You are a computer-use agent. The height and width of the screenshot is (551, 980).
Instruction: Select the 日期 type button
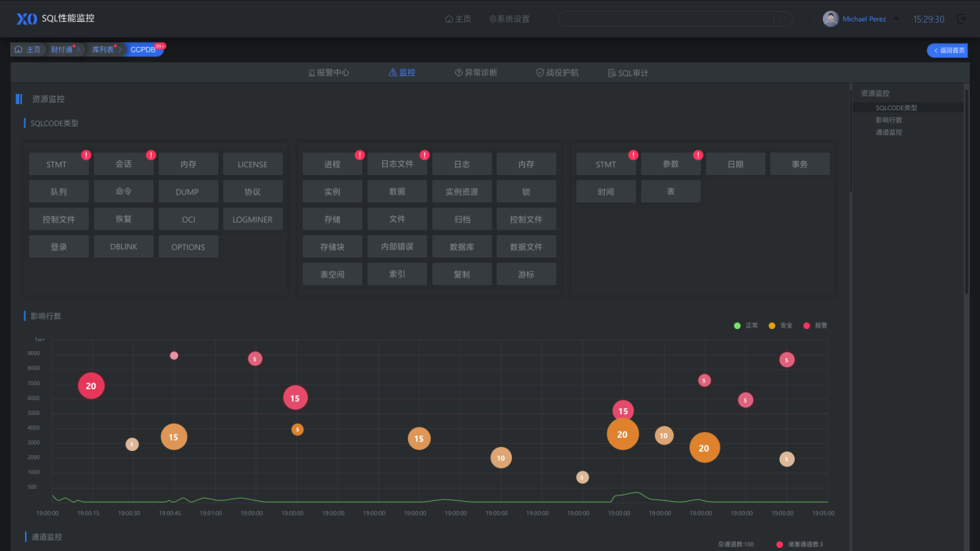click(x=735, y=164)
